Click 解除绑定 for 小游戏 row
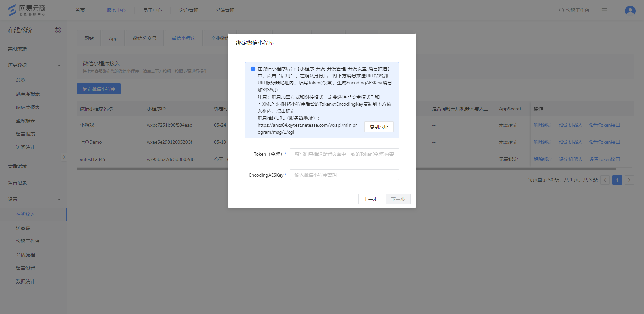Image resolution: width=644 pixels, height=314 pixels. [x=543, y=125]
